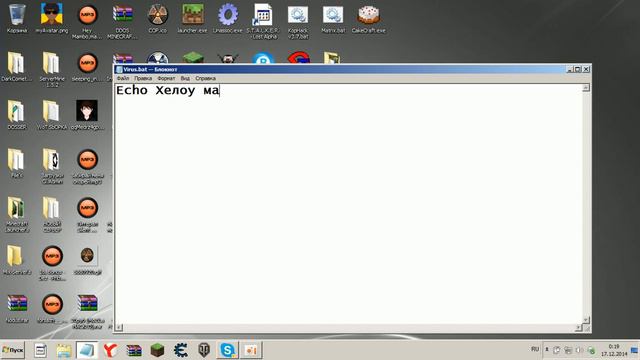This screenshot has height=360, width=640.
Task: Open the orange app next to Skype
Action: point(251,350)
